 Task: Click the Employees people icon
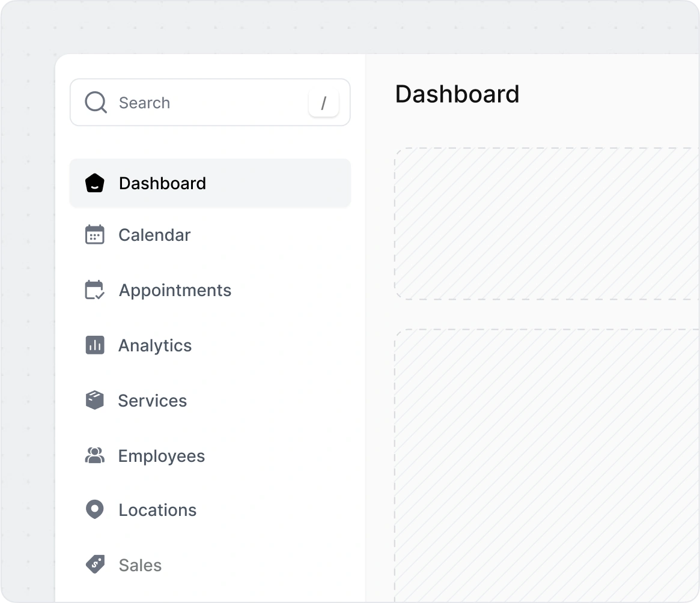pos(95,456)
